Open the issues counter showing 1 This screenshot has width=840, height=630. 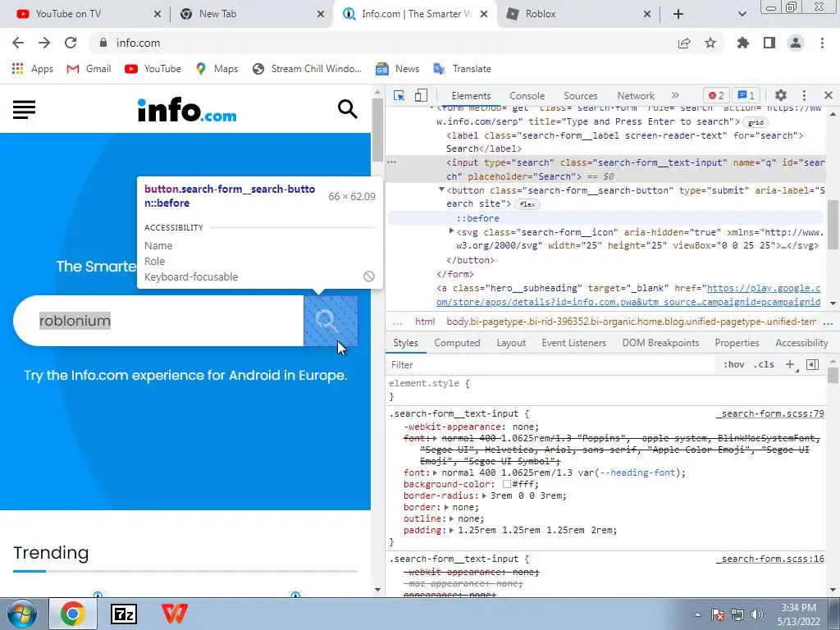pos(746,95)
